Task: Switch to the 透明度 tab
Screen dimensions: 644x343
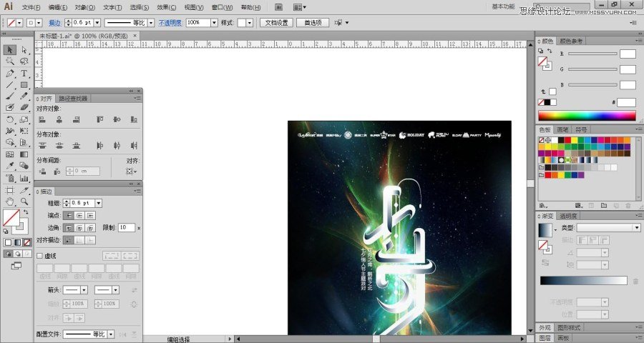Action: tap(568, 216)
